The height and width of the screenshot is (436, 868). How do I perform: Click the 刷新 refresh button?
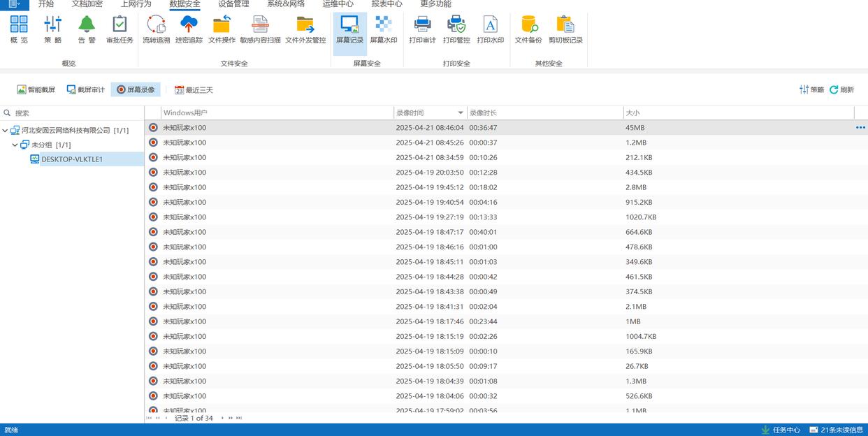click(841, 89)
